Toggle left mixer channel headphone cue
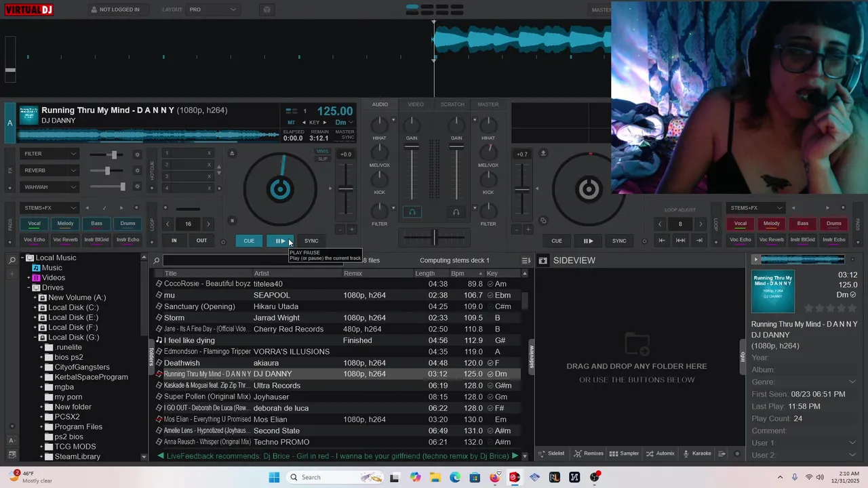 point(412,212)
